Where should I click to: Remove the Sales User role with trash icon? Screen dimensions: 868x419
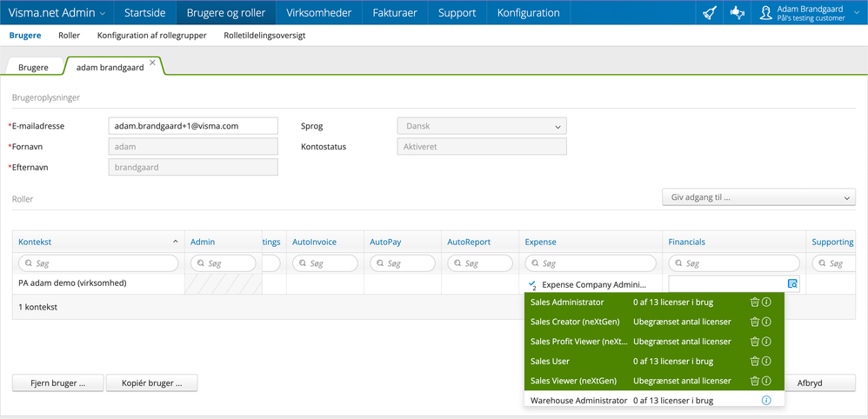754,361
